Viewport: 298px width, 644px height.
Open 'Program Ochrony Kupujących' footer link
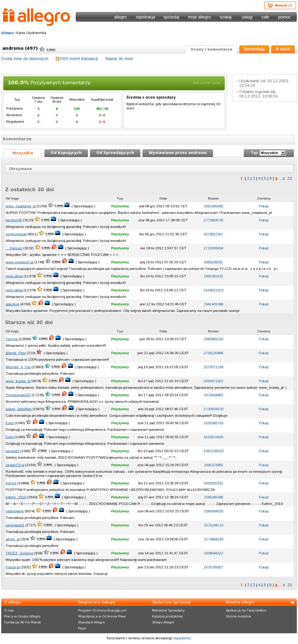[x=102, y=610]
